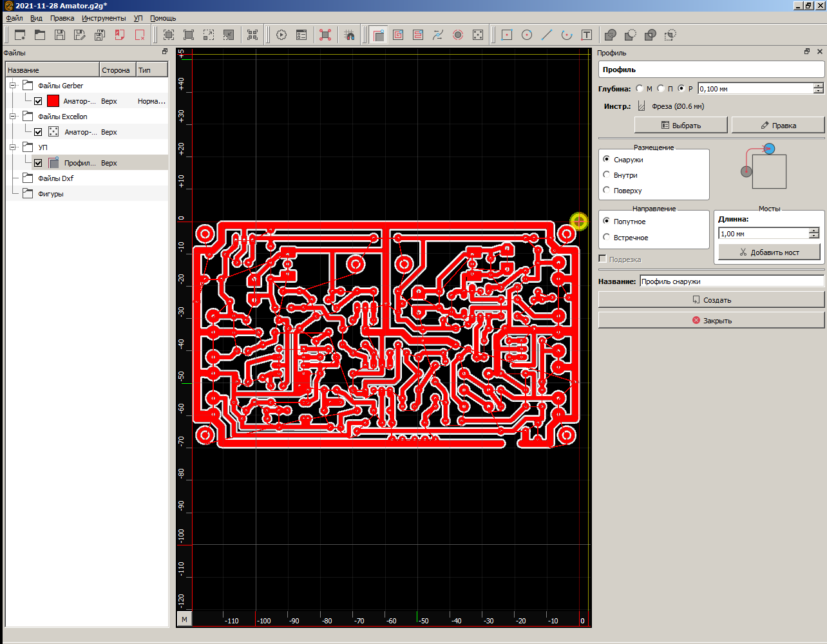Collapse the Файлы Excellon tree node
The width and height of the screenshot is (827, 644).
(x=12, y=116)
